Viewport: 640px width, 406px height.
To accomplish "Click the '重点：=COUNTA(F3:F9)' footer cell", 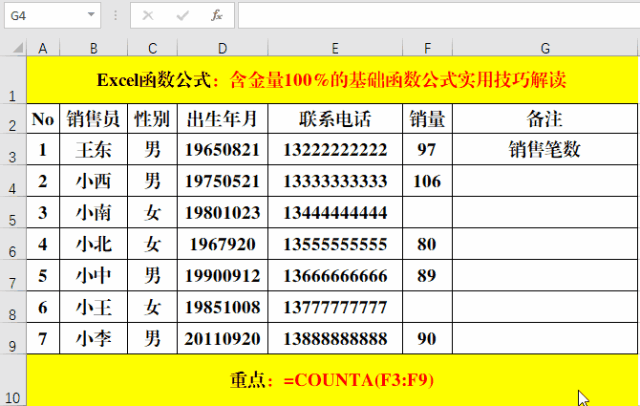I will tap(332, 380).
